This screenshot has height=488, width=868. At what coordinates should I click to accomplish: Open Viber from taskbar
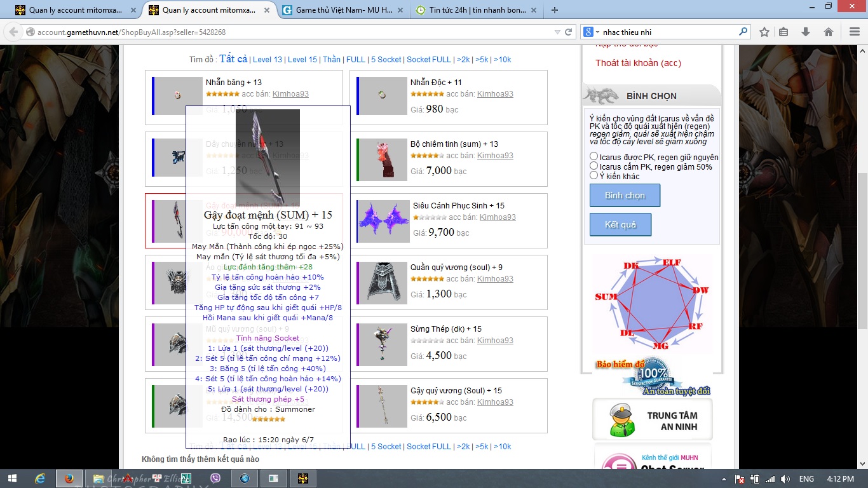pyautogui.click(x=215, y=478)
